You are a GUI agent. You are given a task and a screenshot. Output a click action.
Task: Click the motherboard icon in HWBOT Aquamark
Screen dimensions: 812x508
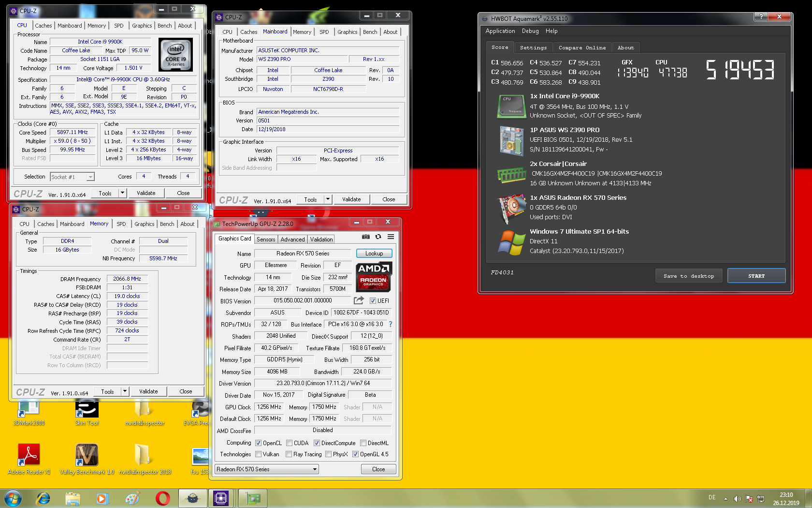pos(511,140)
